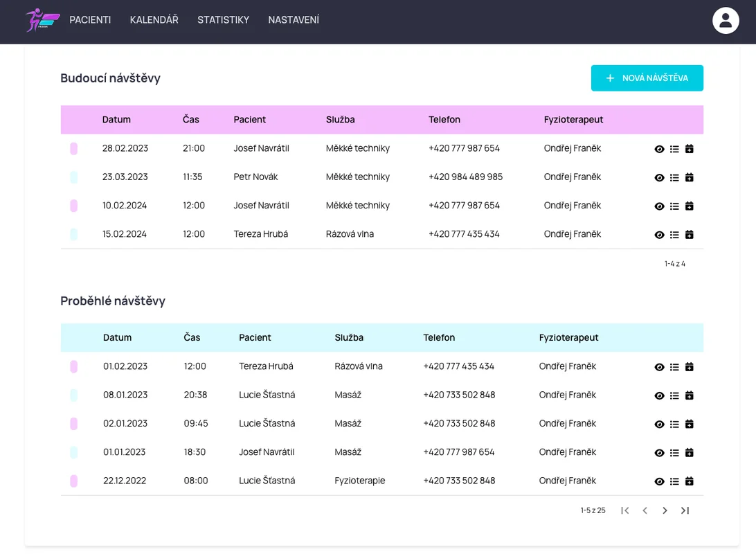
Task: Click the Nová návštěva button
Action: click(647, 78)
